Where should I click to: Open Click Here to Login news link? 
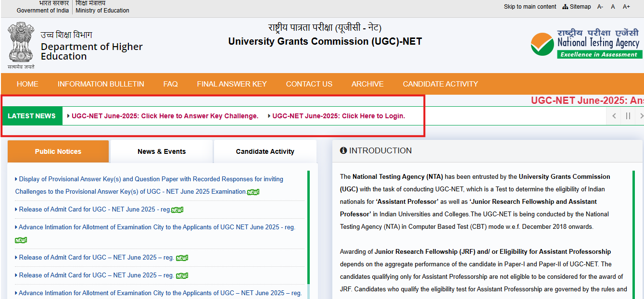339,116
